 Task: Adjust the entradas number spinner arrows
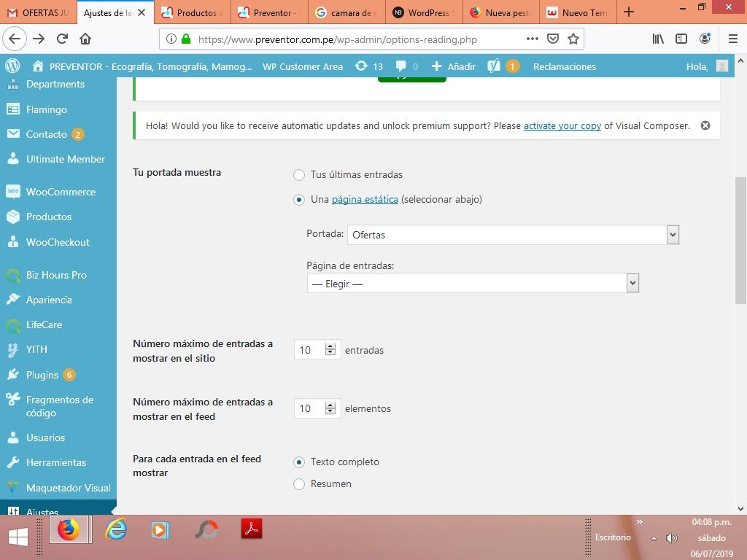pos(330,349)
